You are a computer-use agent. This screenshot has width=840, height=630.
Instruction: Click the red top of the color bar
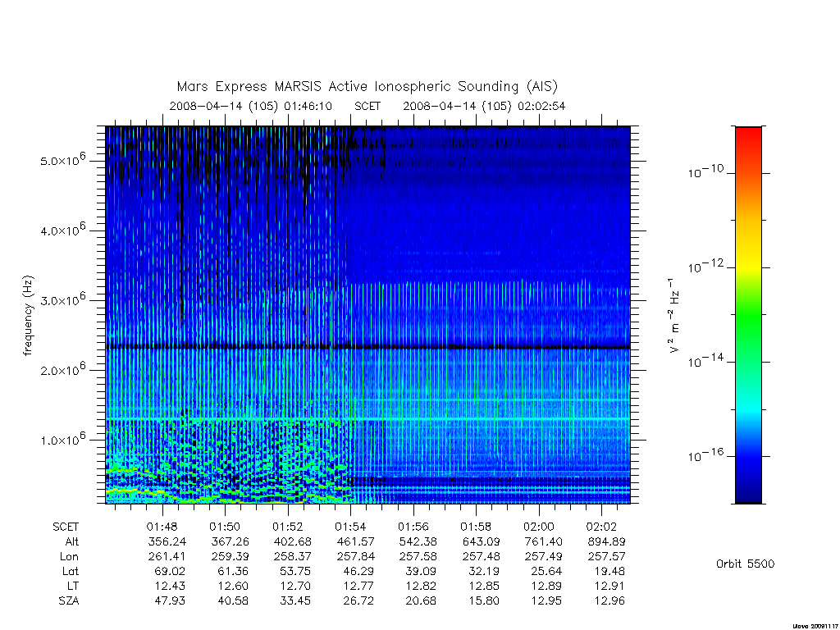tap(748, 140)
